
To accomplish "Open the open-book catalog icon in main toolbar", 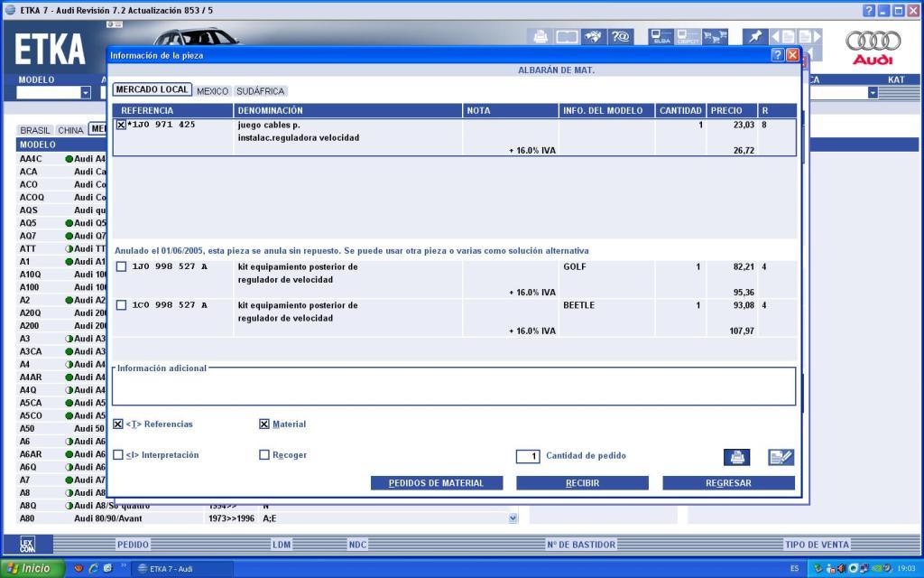I will coord(567,37).
